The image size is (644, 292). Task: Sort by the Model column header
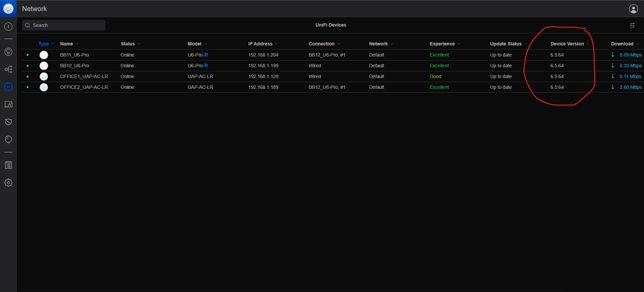coord(197,44)
